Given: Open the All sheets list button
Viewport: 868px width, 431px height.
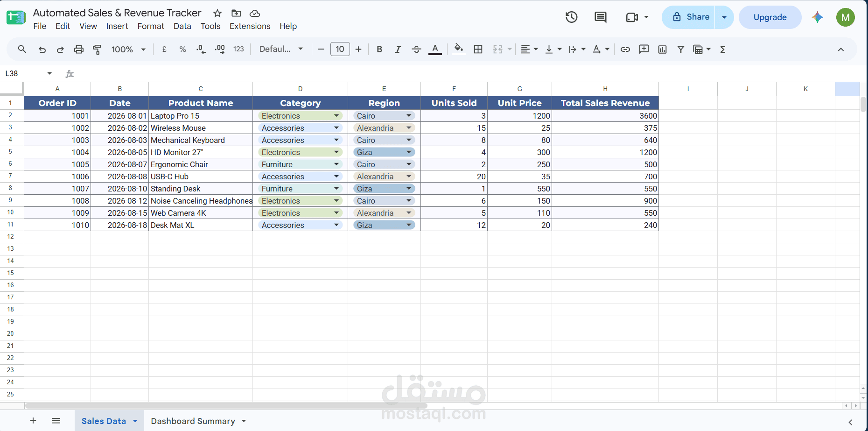Looking at the screenshot, I should (56, 421).
